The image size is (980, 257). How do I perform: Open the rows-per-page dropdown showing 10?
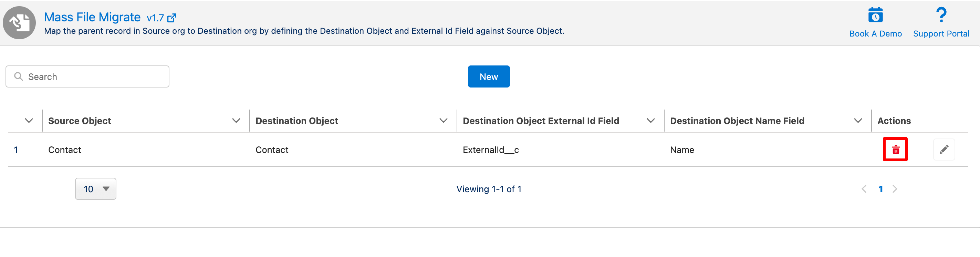pos(95,189)
